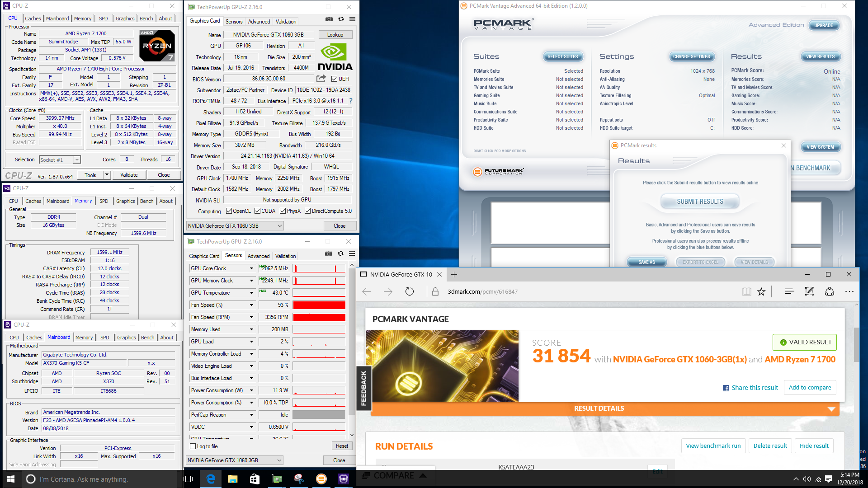This screenshot has width=868, height=488.
Task: Open the CPU-Z Socket #1 selection dropdown
Action: coord(60,160)
